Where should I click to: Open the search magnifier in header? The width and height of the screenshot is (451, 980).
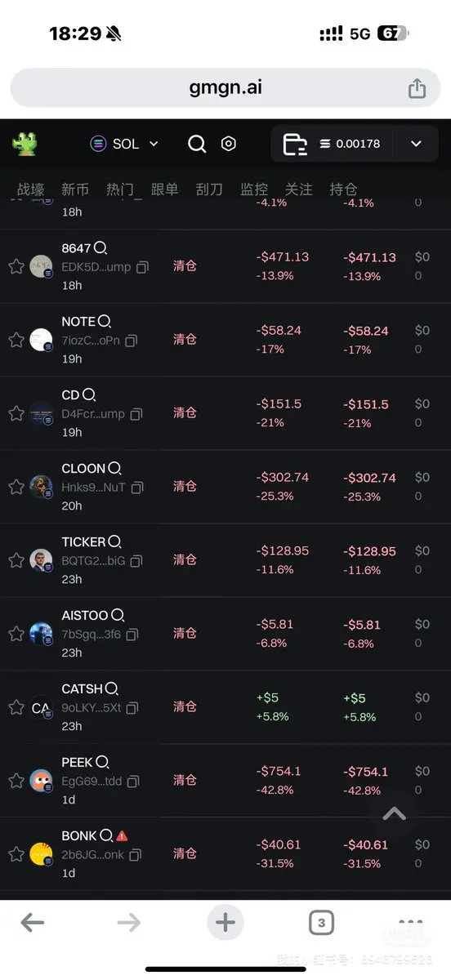pyautogui.click(x=197, y=144)
